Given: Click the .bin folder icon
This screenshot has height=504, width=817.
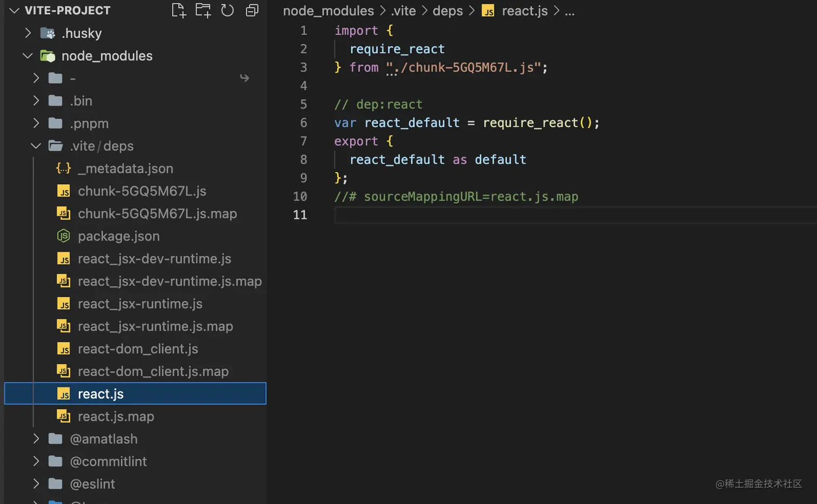Looking at the screenshot, I should [x=55, y=101].
